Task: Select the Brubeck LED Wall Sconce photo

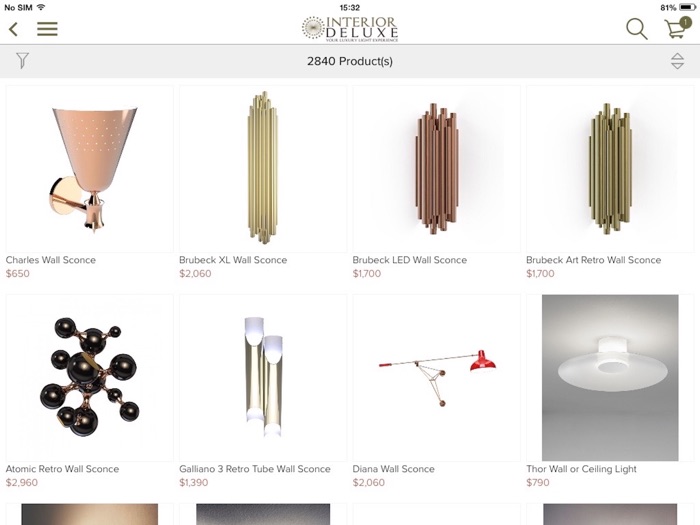Action: (437, 169)
